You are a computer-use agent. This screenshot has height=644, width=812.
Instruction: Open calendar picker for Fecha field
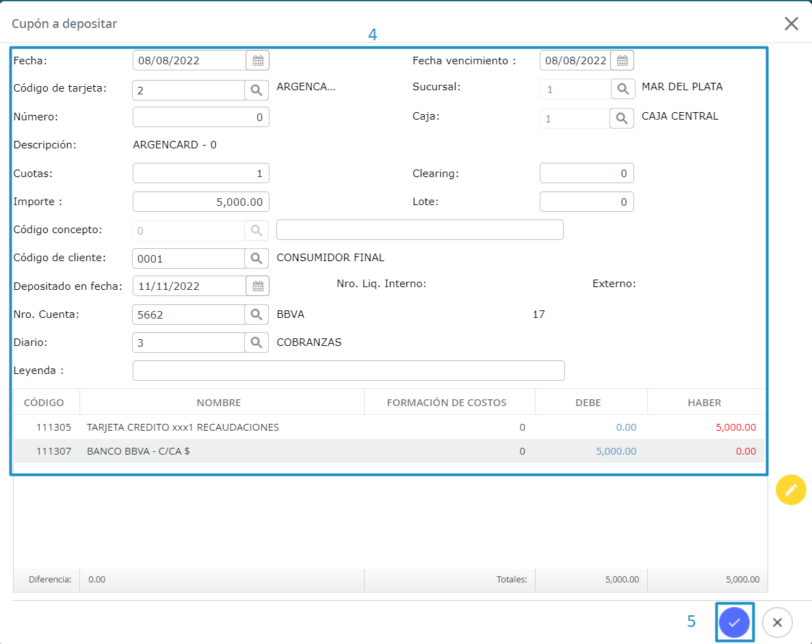pos(258,61)
